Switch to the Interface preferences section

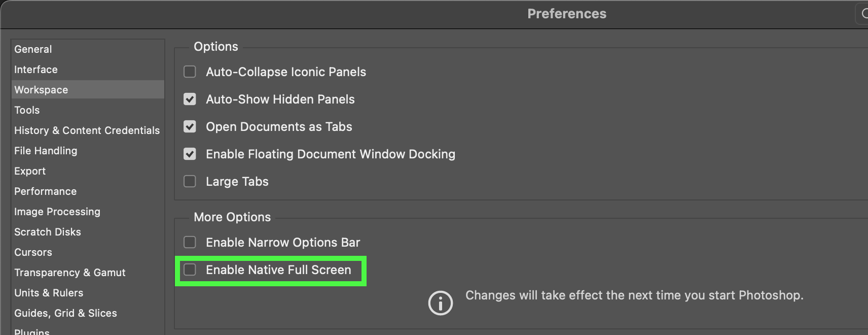pyautogui.click(x=35, y=70)
